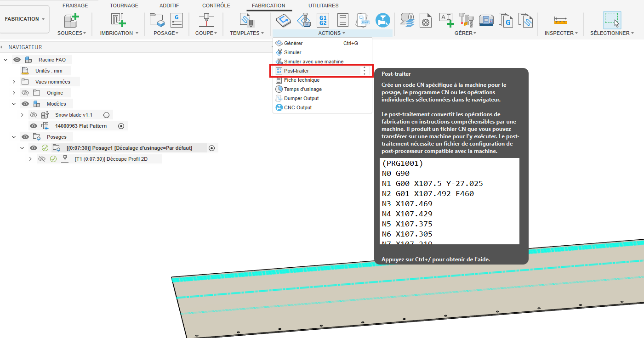Click the Simulate with machine icon in the toolbar
This screenshot has height=338, width=644.
(303, 20)
